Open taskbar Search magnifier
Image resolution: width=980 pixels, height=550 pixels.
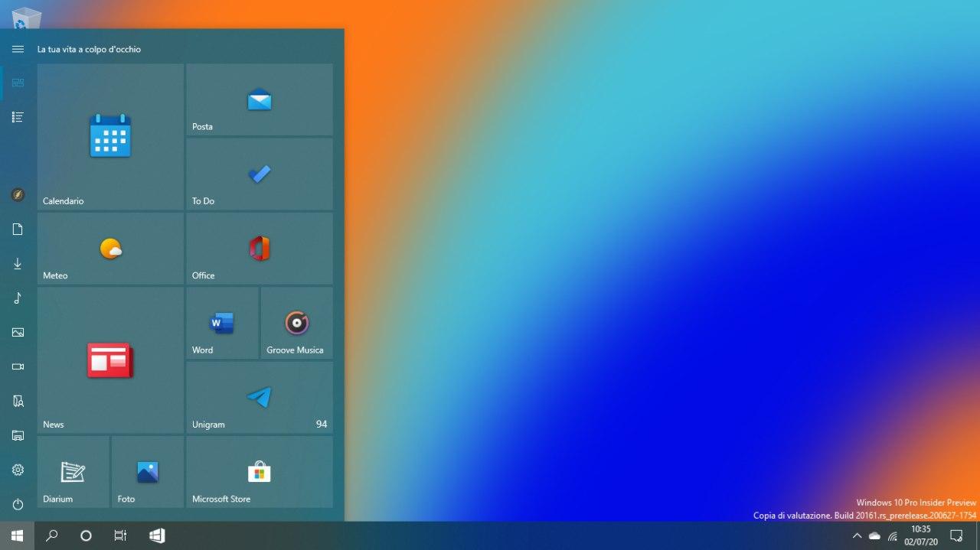pyautogui.click(x=52, y=535)
